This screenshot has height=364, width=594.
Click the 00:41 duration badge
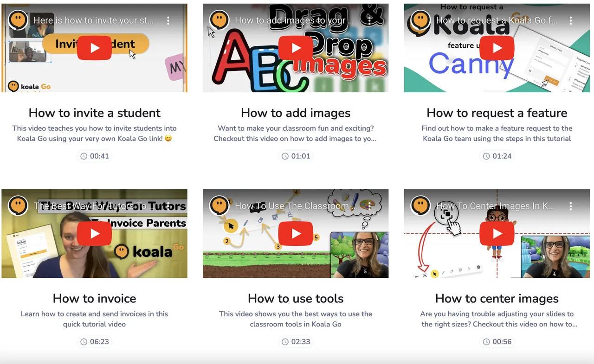click(x=95, y=156)
